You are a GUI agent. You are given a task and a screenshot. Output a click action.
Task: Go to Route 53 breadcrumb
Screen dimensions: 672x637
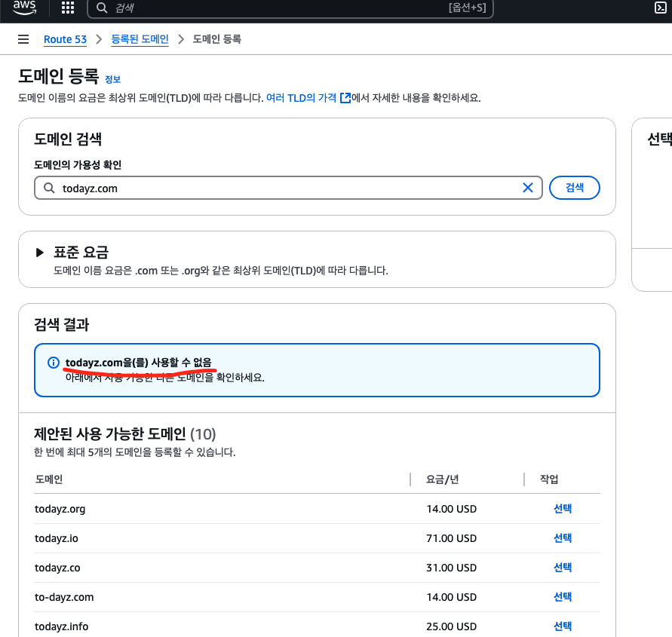65,39
